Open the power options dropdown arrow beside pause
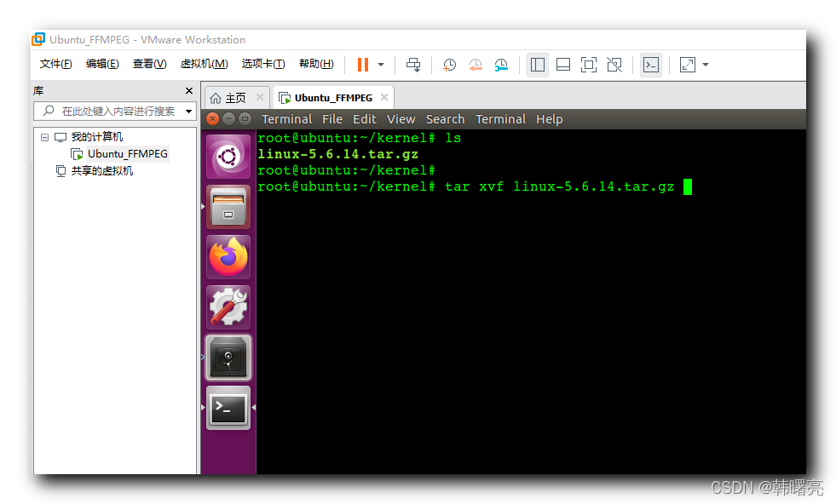The image size is (836, 504). pyautogui.click(x=381, y=65)
